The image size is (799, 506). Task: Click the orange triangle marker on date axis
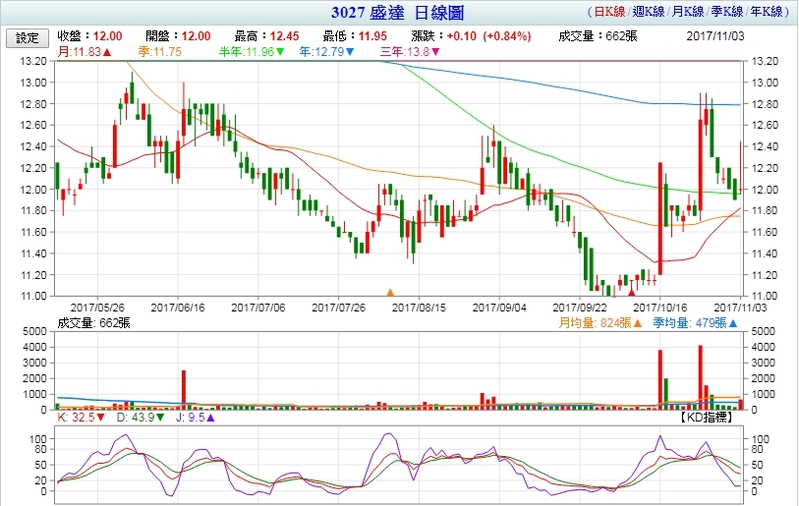point(391,293)
